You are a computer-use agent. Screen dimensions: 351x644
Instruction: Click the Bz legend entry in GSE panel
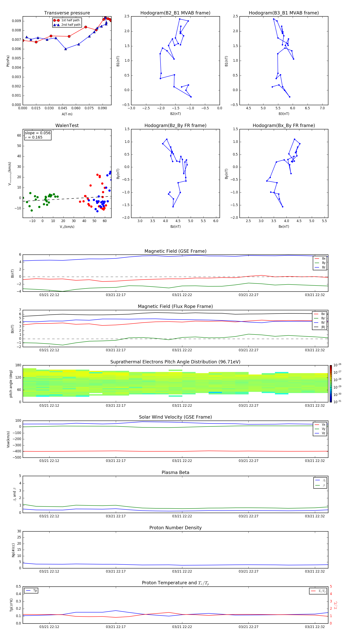(x=320, y=267)
